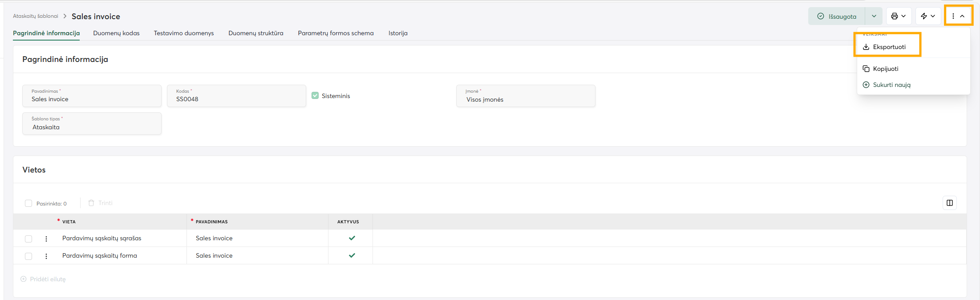This screenshot has width=980, height=300.
Task: Open the print options icon
Action: coord(898,16)
